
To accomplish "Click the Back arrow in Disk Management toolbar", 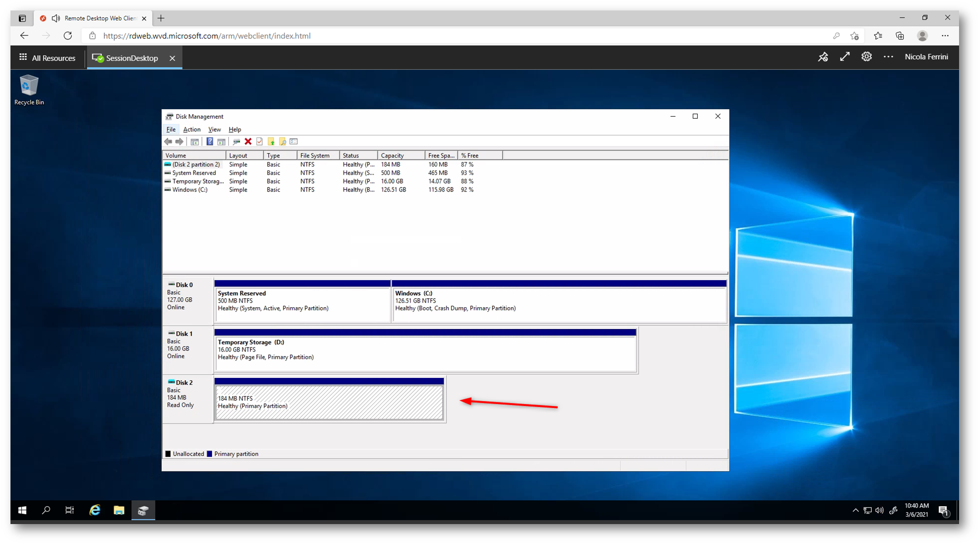I will click(x=168, y=142).
